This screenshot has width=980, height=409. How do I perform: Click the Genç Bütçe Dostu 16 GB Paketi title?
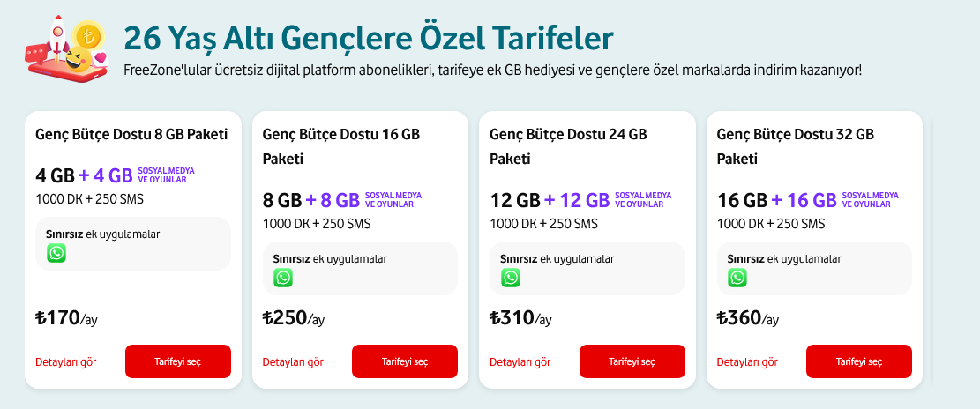coord(340,146)
